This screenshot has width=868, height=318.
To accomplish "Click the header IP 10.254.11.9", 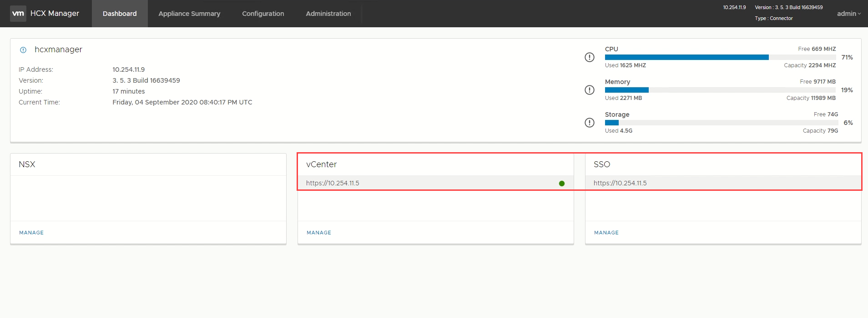I will click(734, 7).
